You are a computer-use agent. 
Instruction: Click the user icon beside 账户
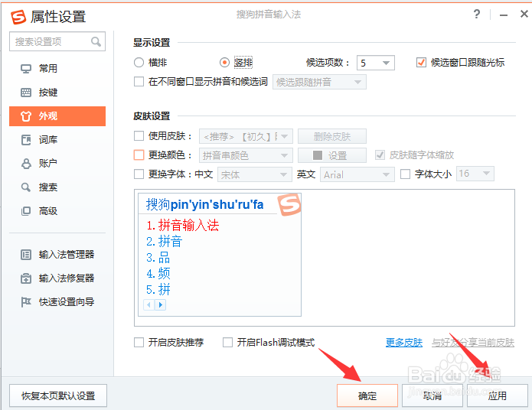(26, 164)
